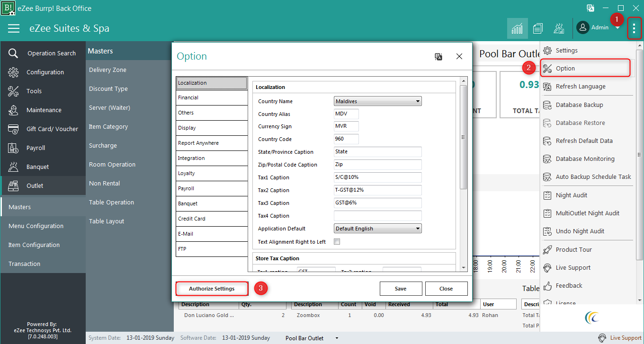The width and height of the screenshot is (644, 344).
Task: Toggle Text Alignment Right to Left checkbox
Action: 337,242
